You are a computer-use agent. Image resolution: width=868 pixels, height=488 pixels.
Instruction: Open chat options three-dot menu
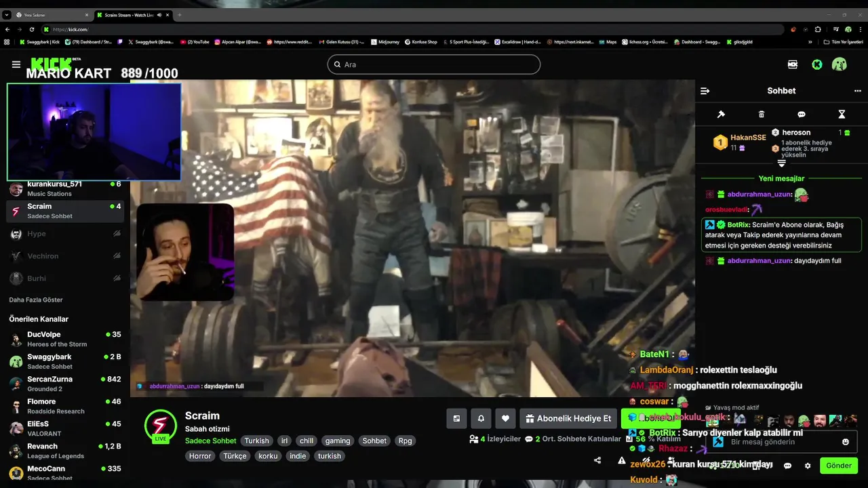coord(857,91)
